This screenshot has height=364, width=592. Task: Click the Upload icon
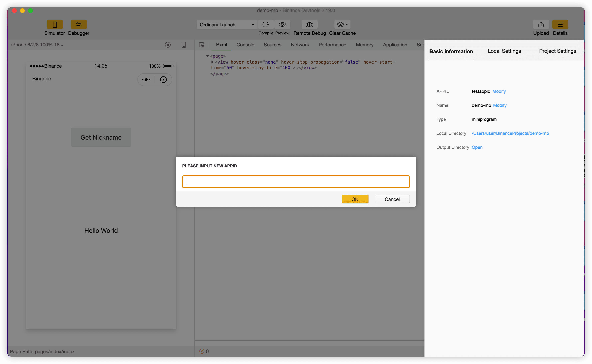click(x=541, y=24)
